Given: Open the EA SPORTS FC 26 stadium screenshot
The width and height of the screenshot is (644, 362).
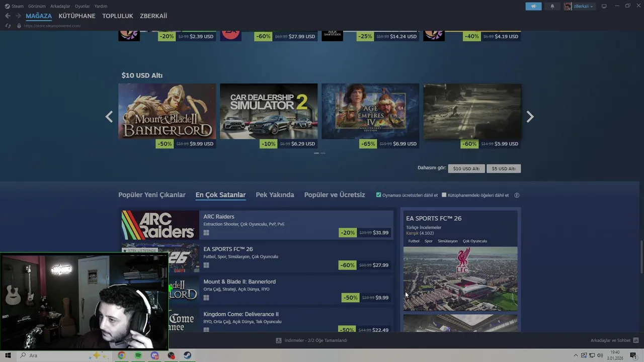Looking at the screenshot, I should pos(460,279).
